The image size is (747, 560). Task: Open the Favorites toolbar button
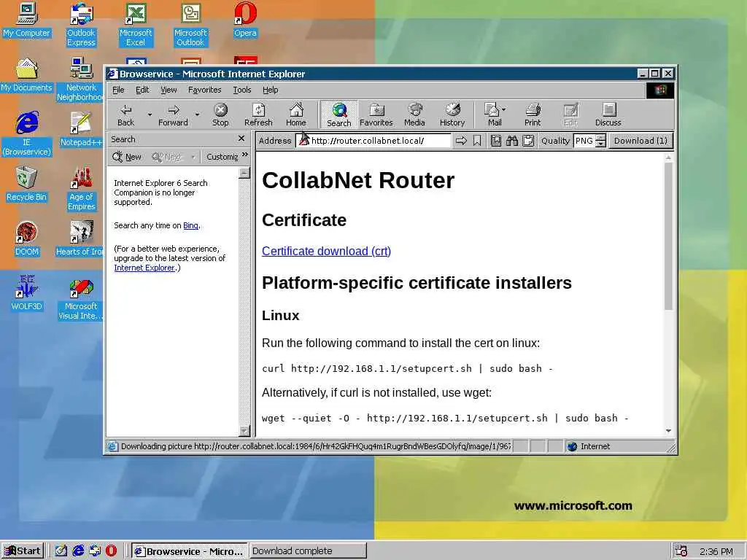tap(376, 115)
